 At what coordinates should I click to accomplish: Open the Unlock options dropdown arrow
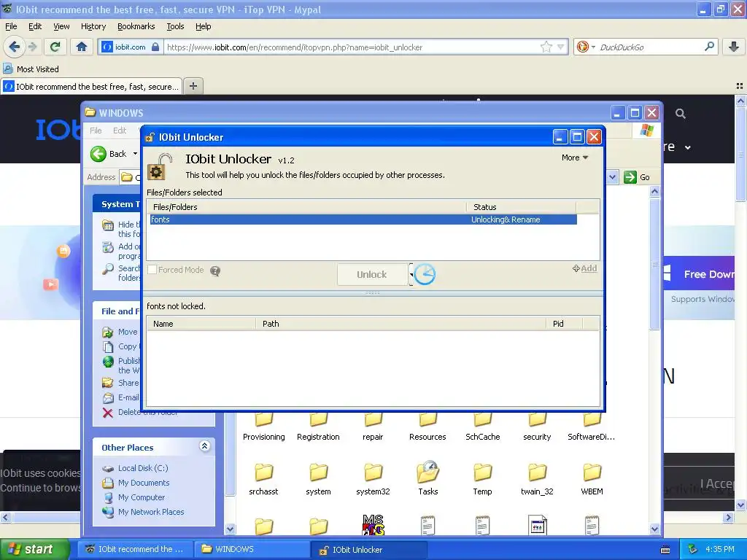pyautogui.click(x=411, y=275)
